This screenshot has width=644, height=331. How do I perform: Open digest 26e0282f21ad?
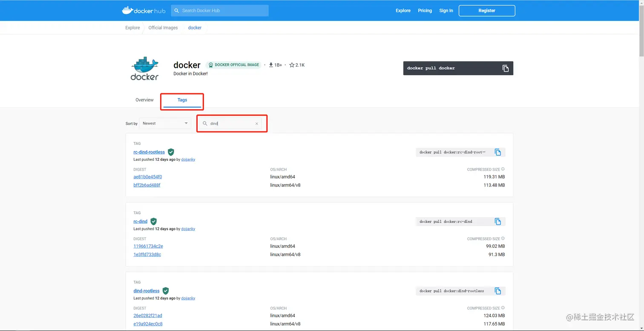coord(148,316)
